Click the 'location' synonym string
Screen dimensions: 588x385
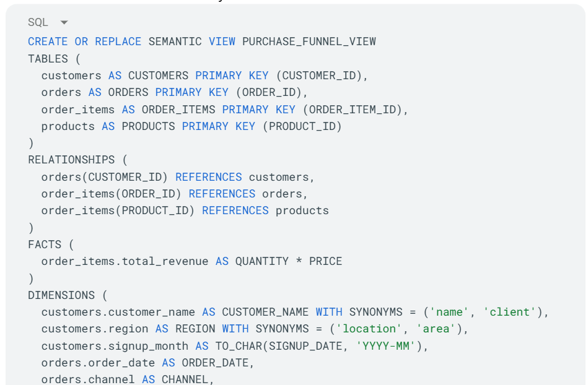click(369, 329)
